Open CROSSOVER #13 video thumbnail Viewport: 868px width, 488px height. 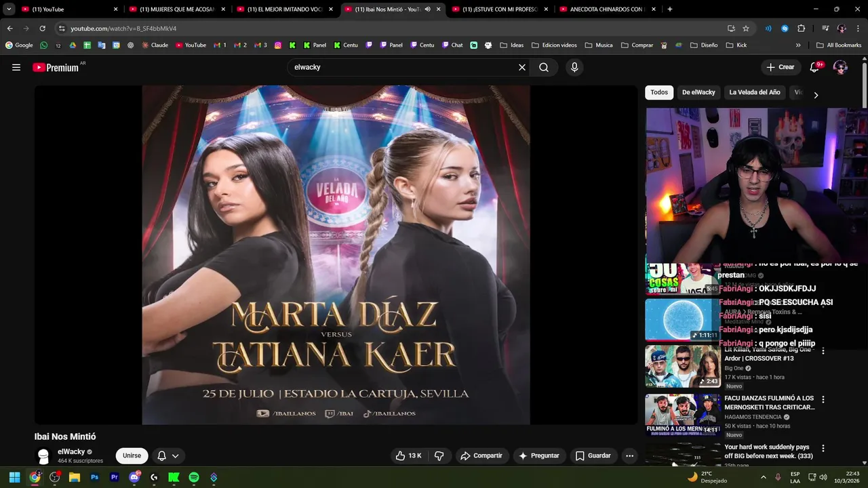pyautogui.click(x=682, y=366)
